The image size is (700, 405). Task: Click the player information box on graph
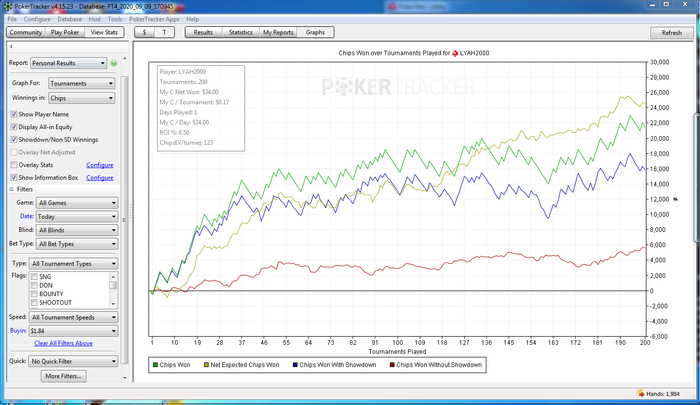click(201, 108)
